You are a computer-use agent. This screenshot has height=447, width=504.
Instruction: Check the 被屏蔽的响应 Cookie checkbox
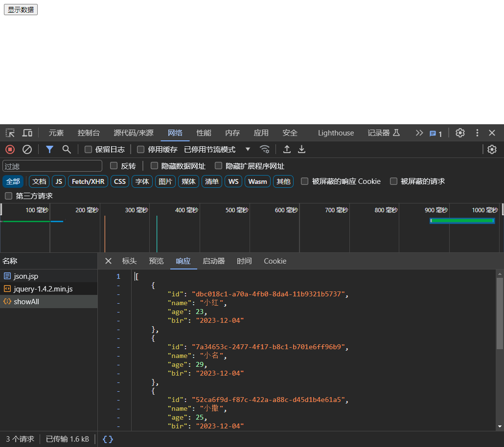304,181
